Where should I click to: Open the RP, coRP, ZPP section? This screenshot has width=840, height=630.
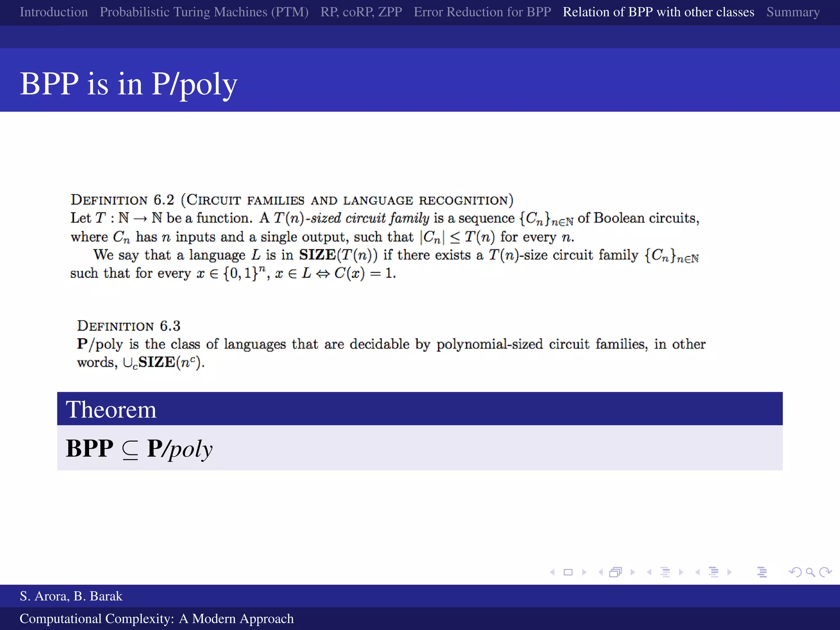[x=361, y=12]
